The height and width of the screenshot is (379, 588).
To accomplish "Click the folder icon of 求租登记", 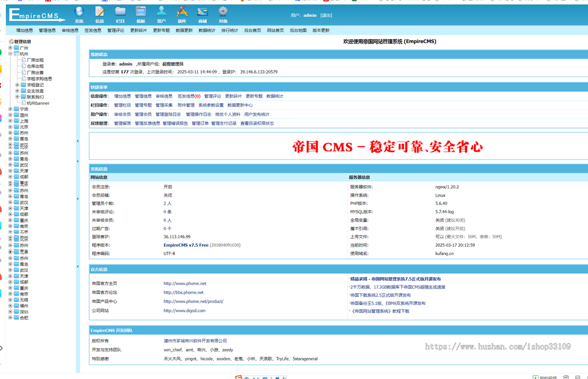I will click(x=23, y=85).
